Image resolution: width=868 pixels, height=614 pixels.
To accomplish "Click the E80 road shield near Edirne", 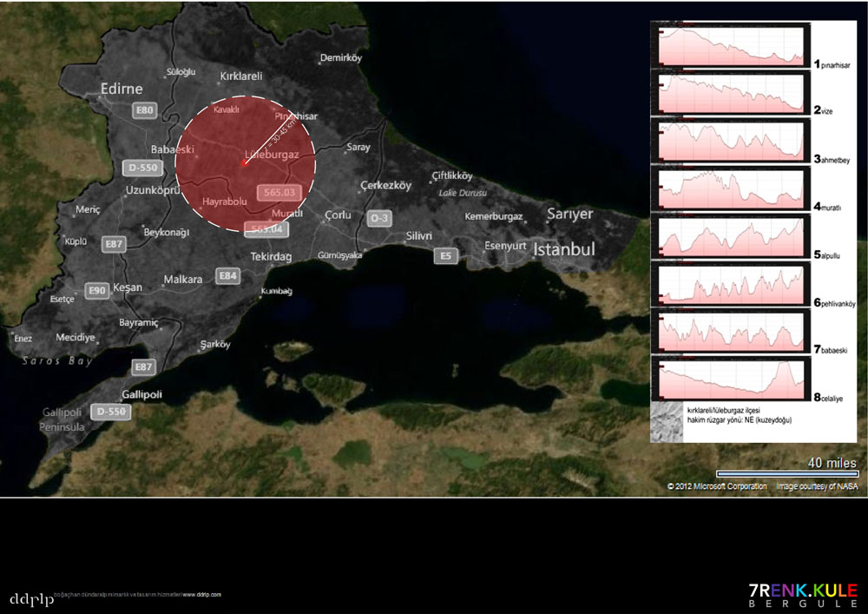I will [144, 110].
